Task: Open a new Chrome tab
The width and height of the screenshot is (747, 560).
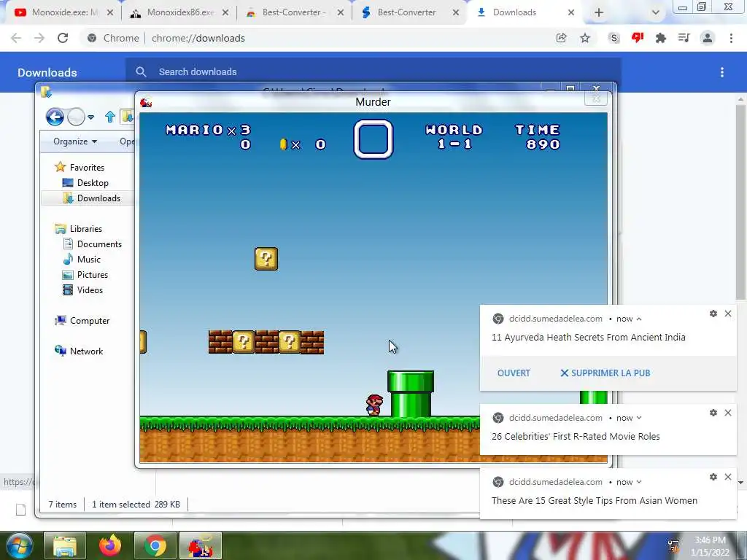Action: 599,13
